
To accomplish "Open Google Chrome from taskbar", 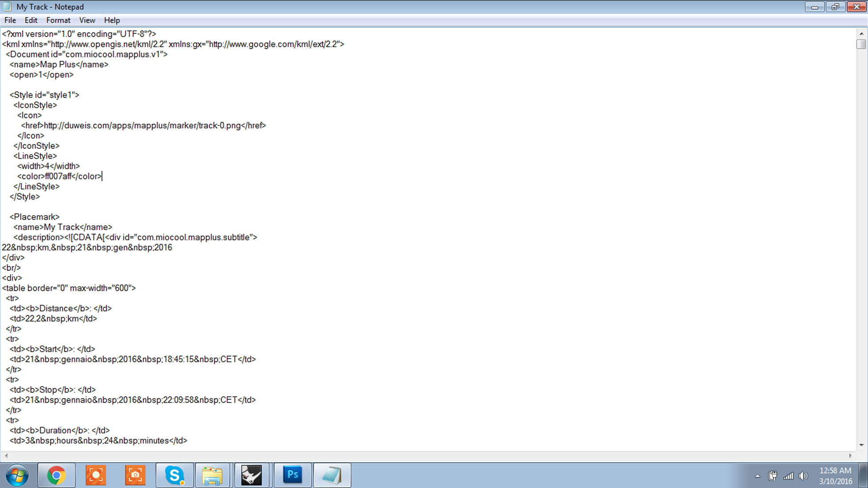I will tap(56, 475).
